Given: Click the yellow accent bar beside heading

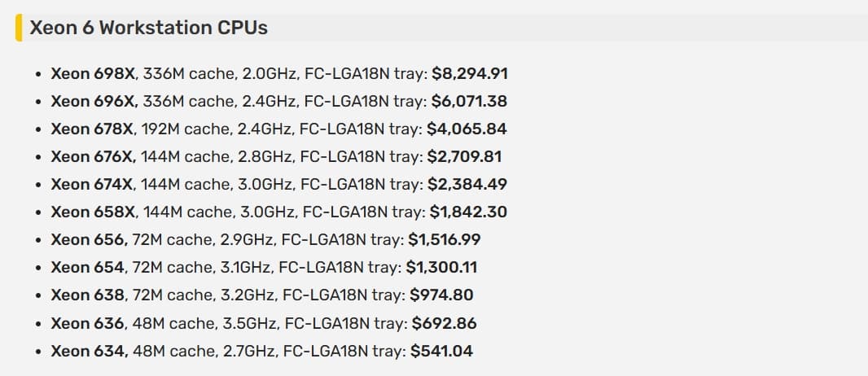Looking at the screenshot, I should [19, 28].
